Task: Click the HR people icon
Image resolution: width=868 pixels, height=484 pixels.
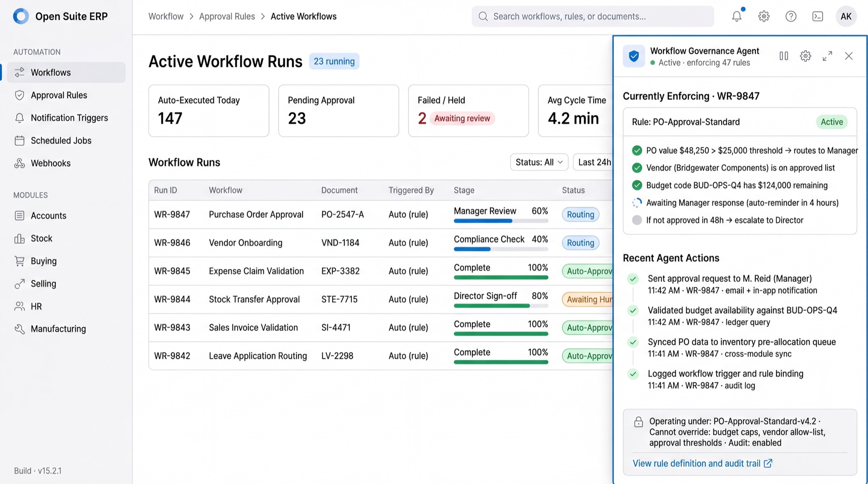Action: coord(19,306)
